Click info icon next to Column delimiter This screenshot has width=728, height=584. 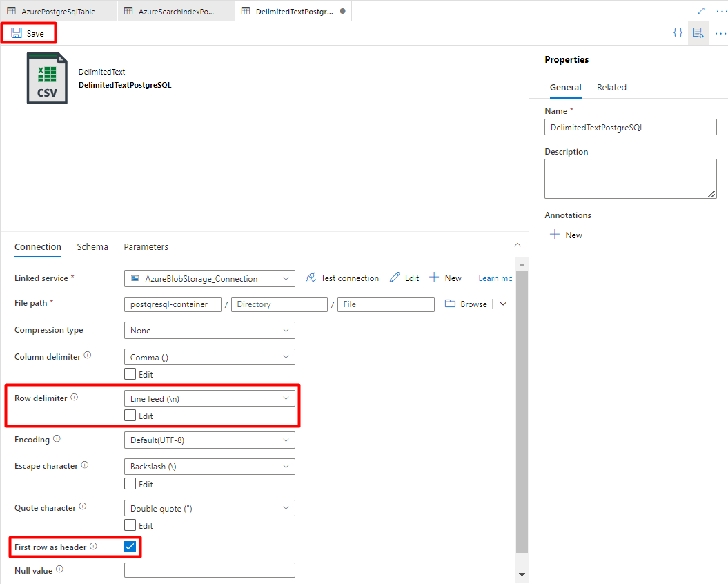click(x=87, y=356)
